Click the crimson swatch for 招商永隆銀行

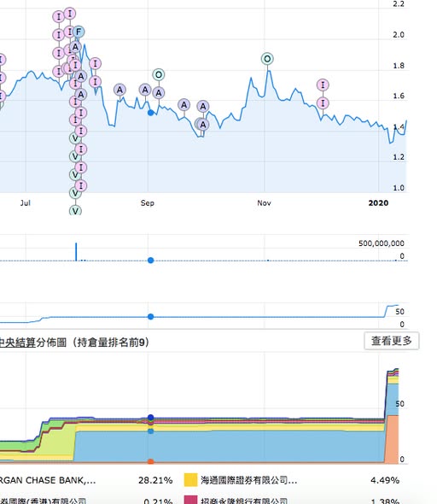pos(190,500)
